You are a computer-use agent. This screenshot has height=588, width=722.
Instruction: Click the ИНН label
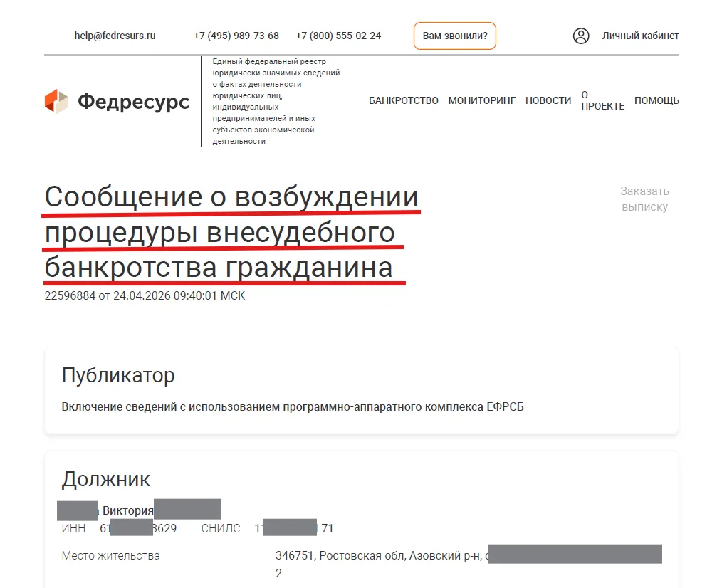click(73, 529)
